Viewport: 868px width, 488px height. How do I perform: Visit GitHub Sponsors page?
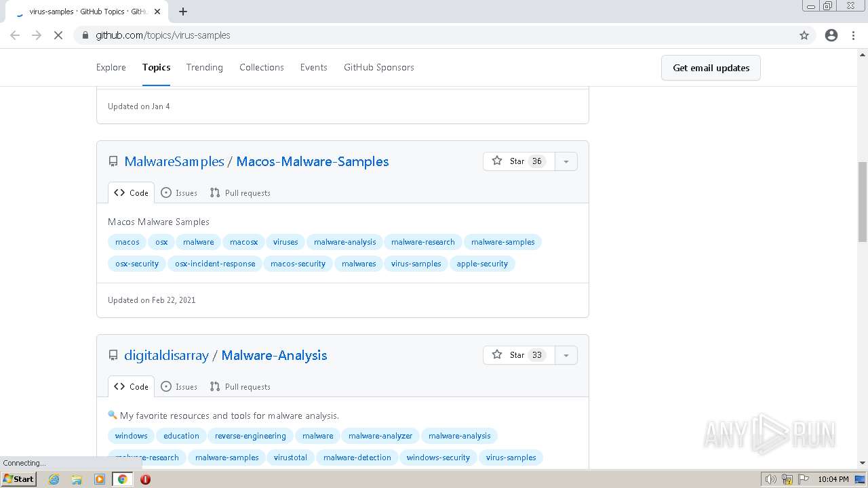click(379, 67)
